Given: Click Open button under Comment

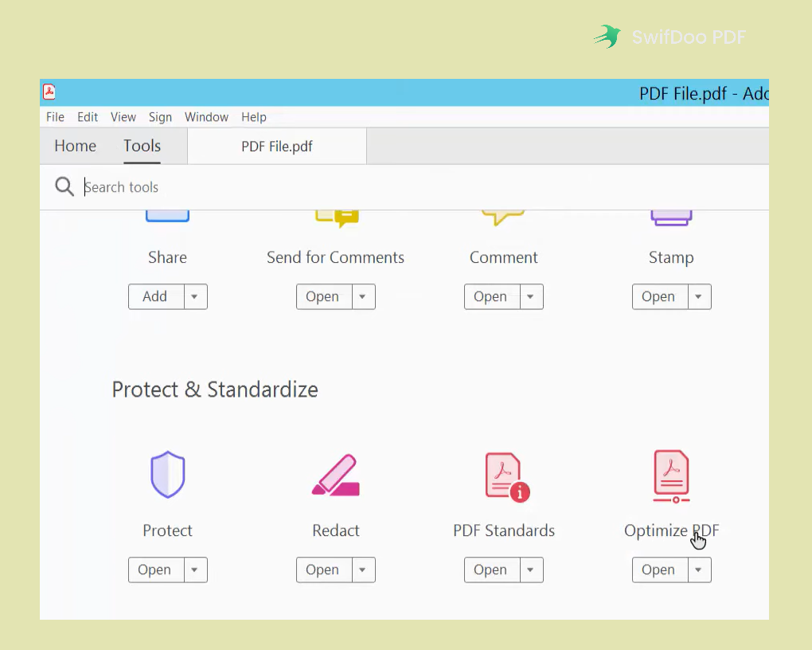Looking at the screenshot, I should 492,296.
